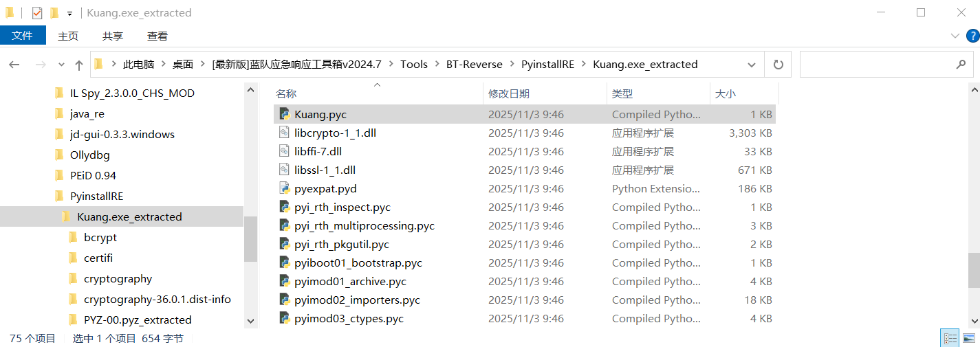The height and width of the screenshot is (347, 980).
Task: Select pyimod01_archive.pyc file icon
Action: (285, 281)
